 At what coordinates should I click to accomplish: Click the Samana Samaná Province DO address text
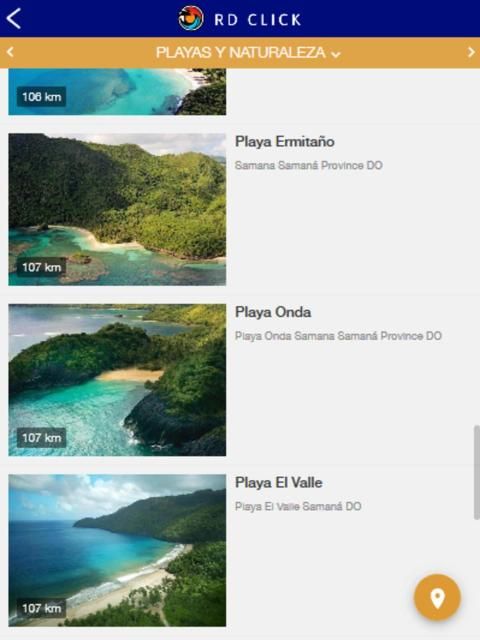(x=309, y=165)
